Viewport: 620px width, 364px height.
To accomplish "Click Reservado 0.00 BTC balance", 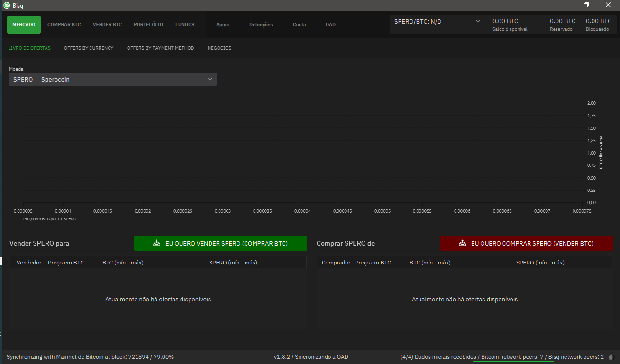I will [563, 25].
